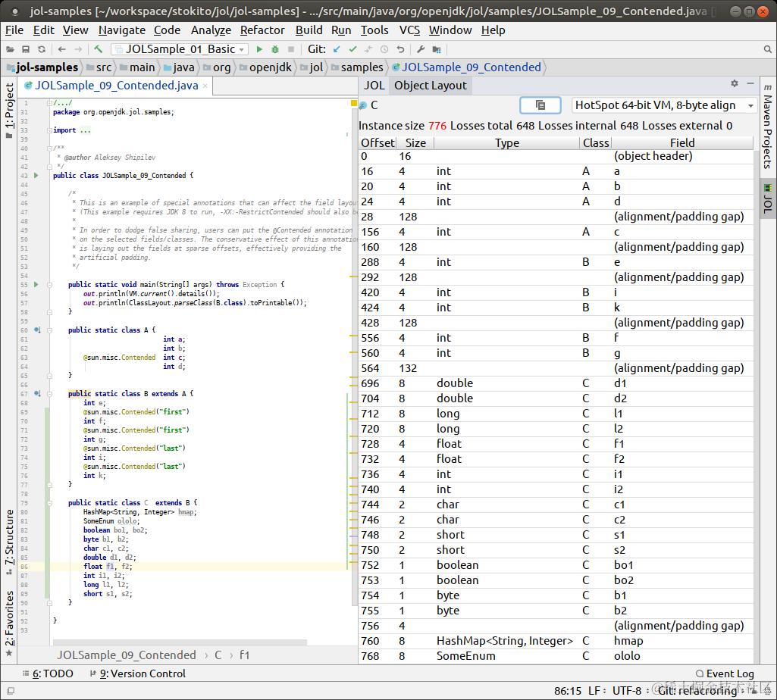
Task: Switch to the JOL tab
Action: 374,85
